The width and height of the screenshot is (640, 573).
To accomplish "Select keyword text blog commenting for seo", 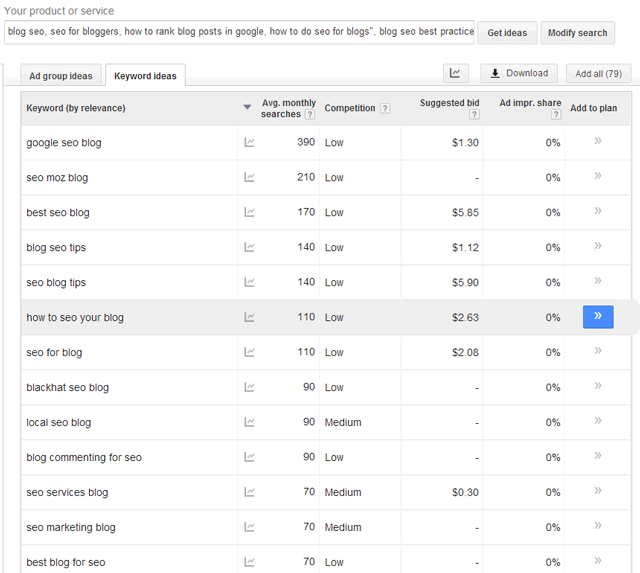I will point(84,458).
